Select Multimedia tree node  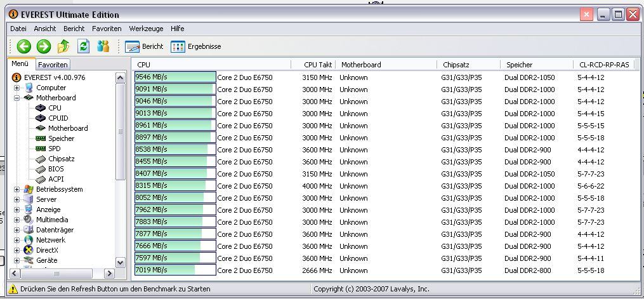click(52, 220)
